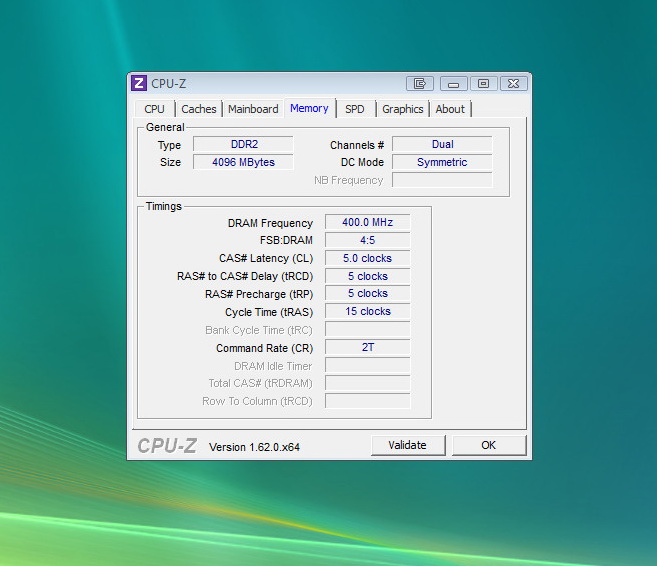Click the Version 1.62.0.x64 text
The height and width of the screenshot is (566, 657).
click(x=254, y=447)
